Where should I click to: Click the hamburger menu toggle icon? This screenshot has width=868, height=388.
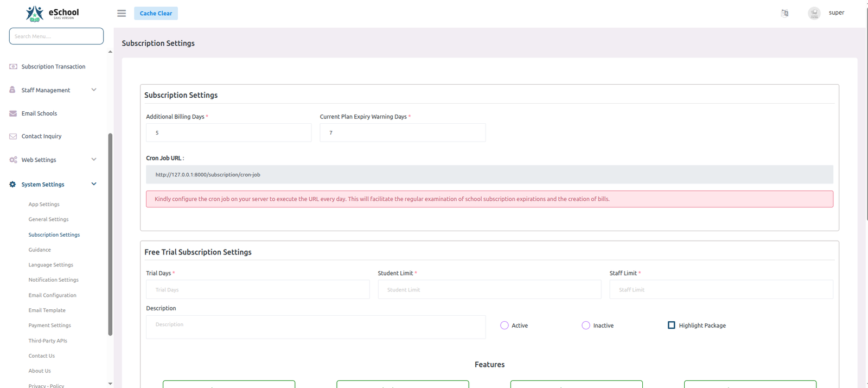coord(122,13)
